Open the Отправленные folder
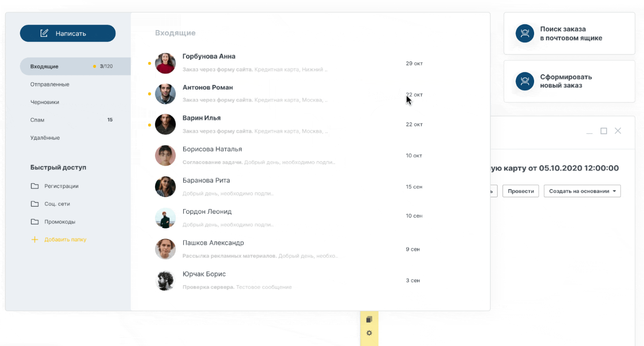 pyautogui.click(x=50, y=84)
